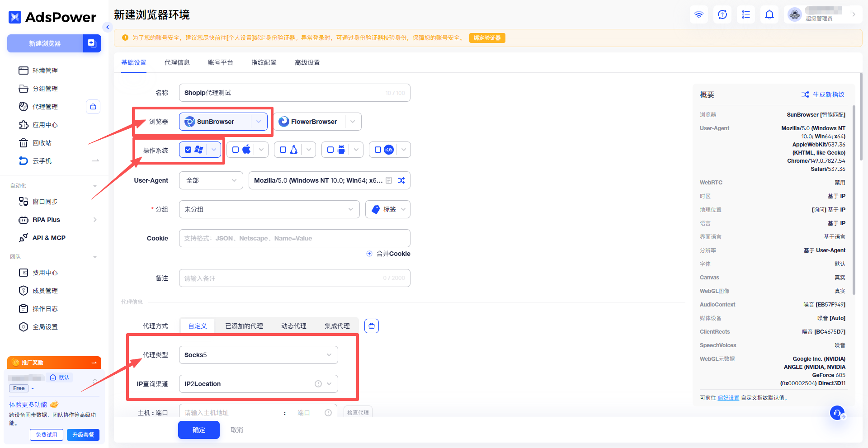Viewport: 868px width, 448px height.
Task: Click the 取消 cancel button
Action: point(237,430)
